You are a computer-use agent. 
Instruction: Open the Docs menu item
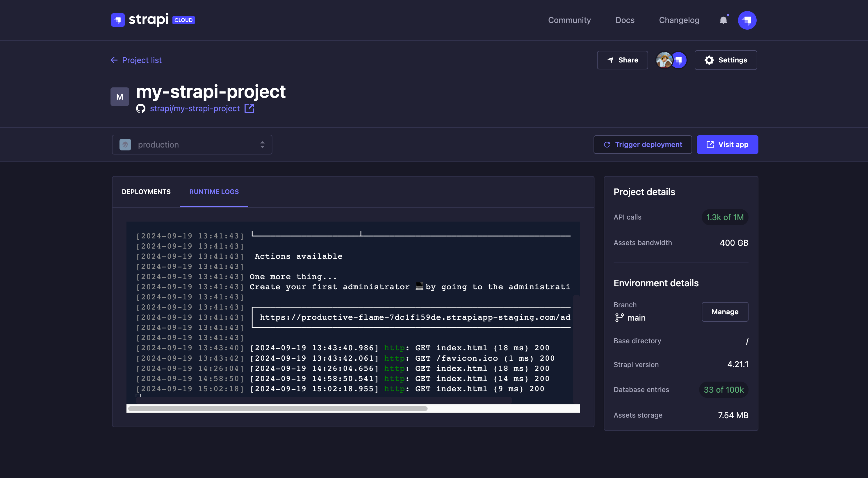[625, 20]
